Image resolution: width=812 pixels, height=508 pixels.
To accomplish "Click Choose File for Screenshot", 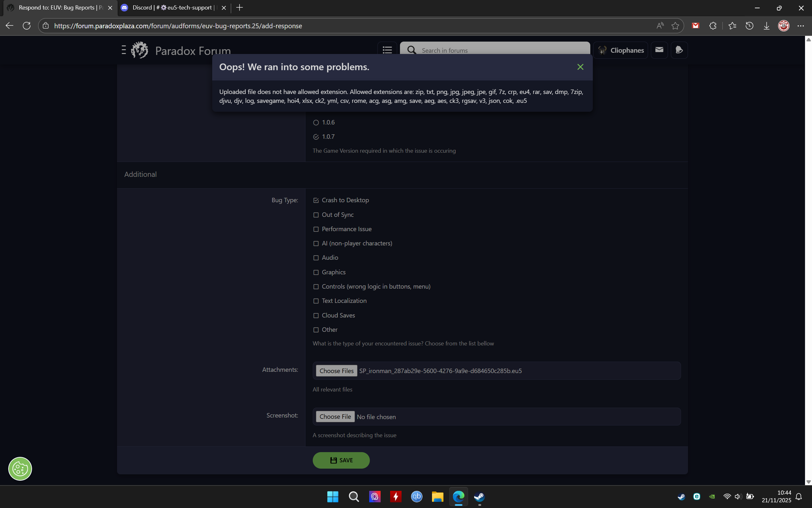I will [335, 417].
